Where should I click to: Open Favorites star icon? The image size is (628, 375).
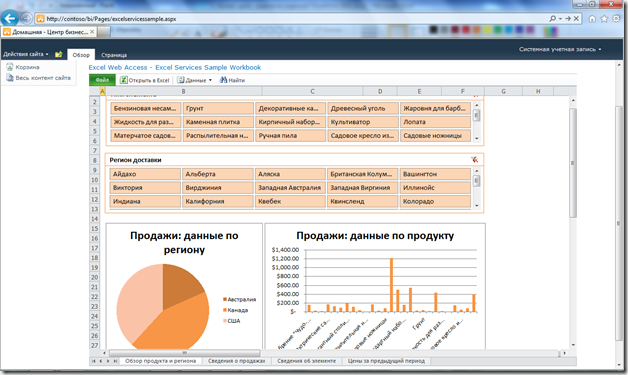(604, 18)
